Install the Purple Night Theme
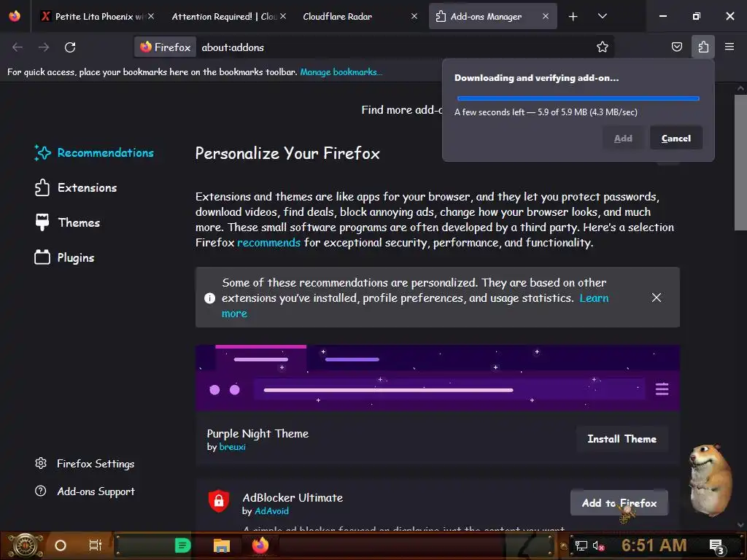Viewport: 747px width, 560px height. point(622,439)
